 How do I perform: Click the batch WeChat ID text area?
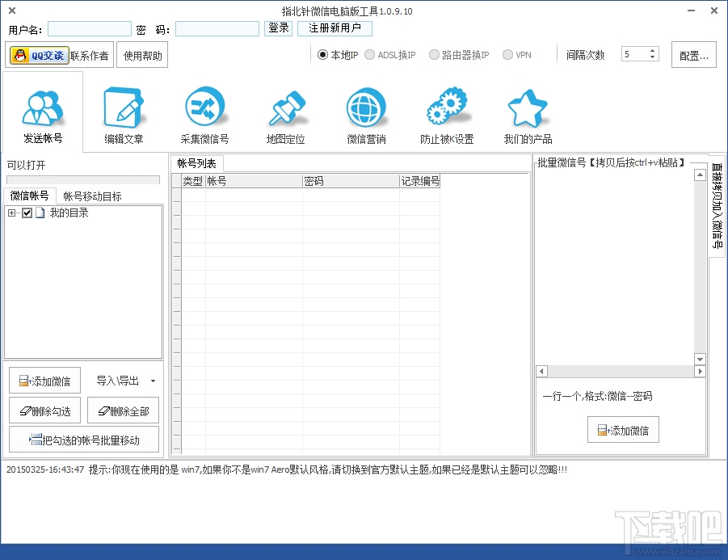615,267
